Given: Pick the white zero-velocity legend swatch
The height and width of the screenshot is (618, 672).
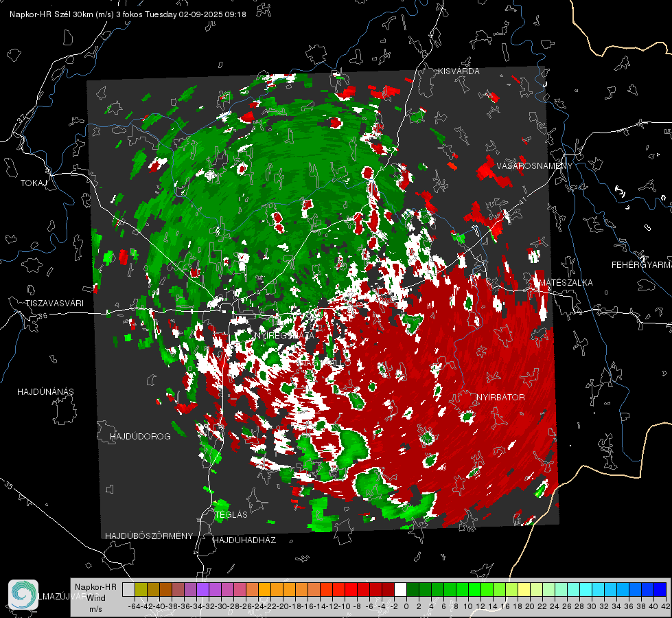Looking at the screenshot, I should [x=400, y=590].
